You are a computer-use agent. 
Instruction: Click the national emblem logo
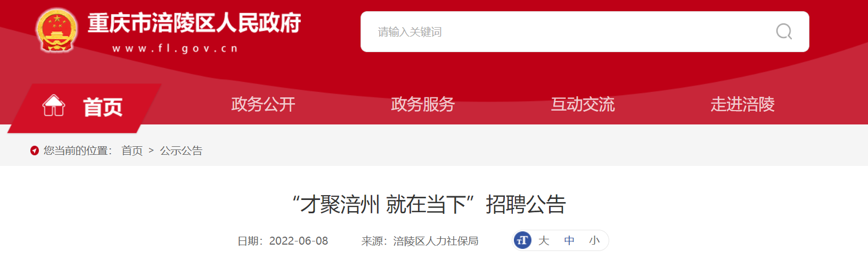coord(57,30)
